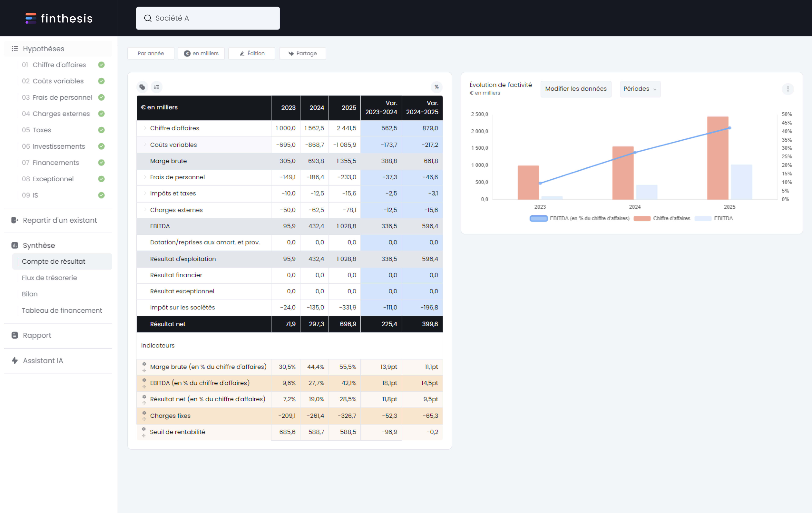Expand the Chiffre d'affaires table row
This screenshot has width=812, height=513.
pos(145,128)
